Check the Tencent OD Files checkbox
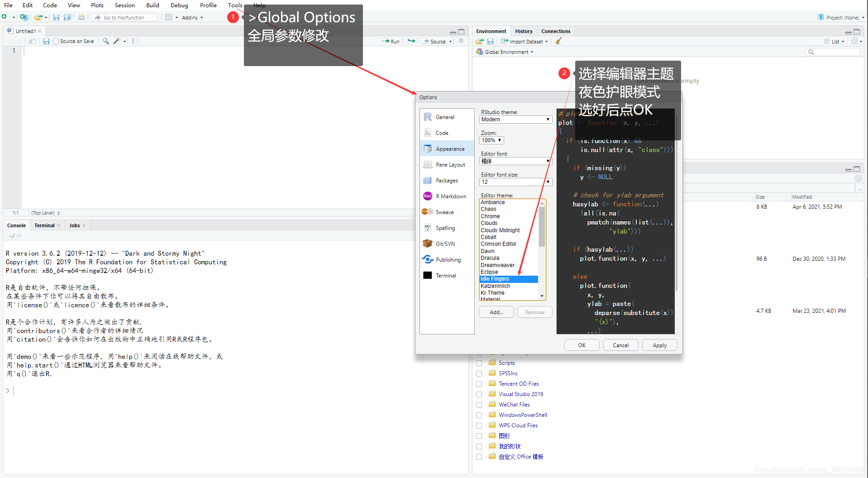The height and width of the screenshot is (478, 868). click(x=479, y=384)
